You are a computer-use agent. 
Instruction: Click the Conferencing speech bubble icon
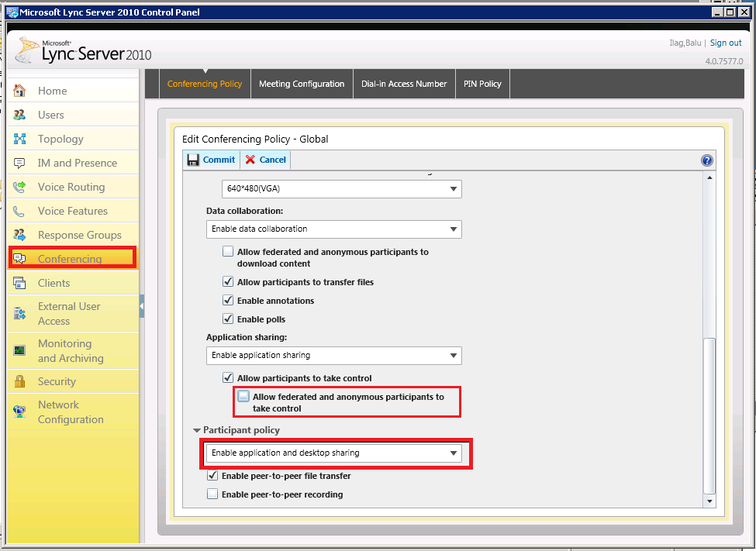click(x=19, y=259)
